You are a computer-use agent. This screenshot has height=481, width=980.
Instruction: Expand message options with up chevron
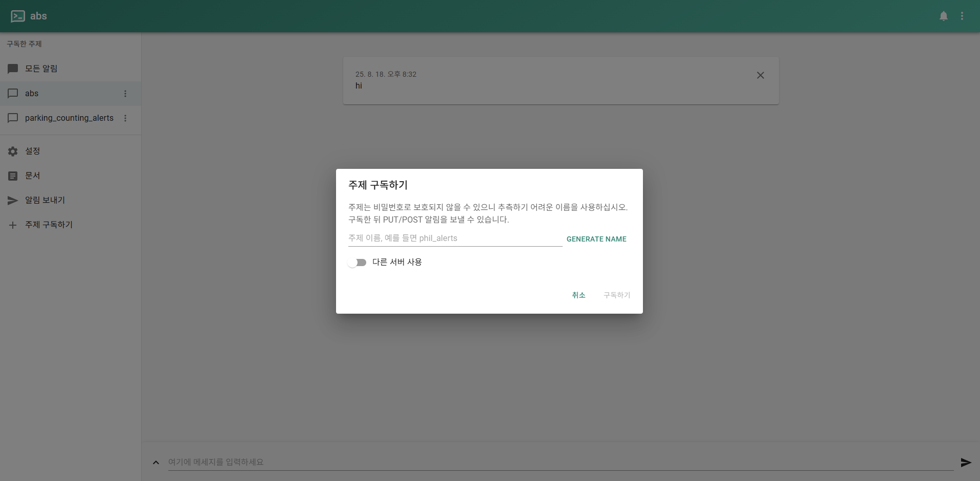[x=156, y=463]
